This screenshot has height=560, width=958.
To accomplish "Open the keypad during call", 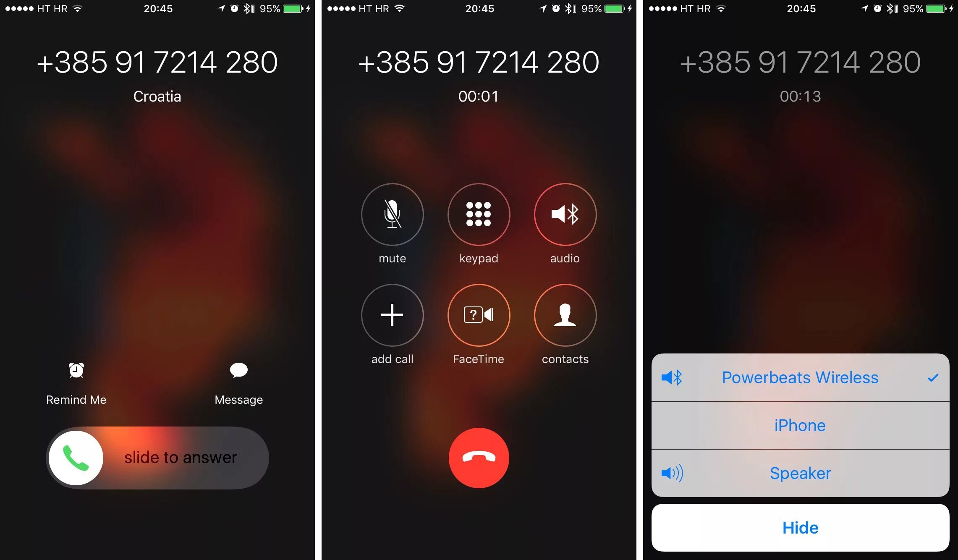I will pos(479,213).
